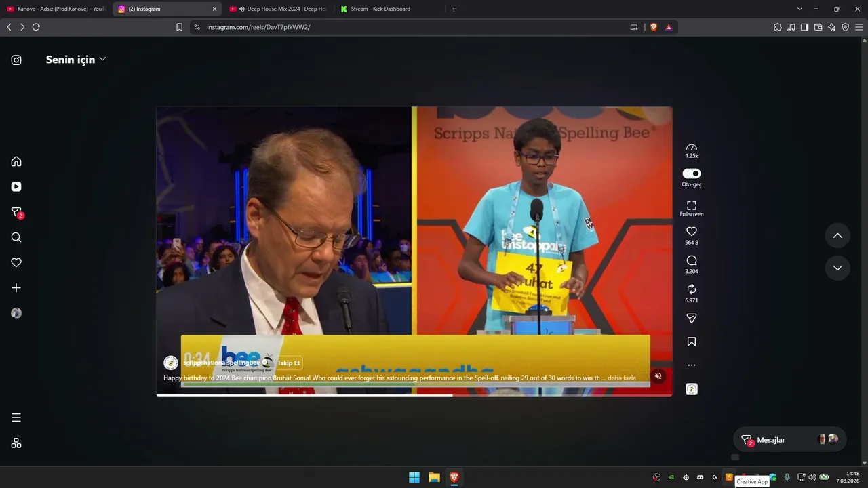
Task: Open the Leo AI sparkle icon
Action: point(831,27)
